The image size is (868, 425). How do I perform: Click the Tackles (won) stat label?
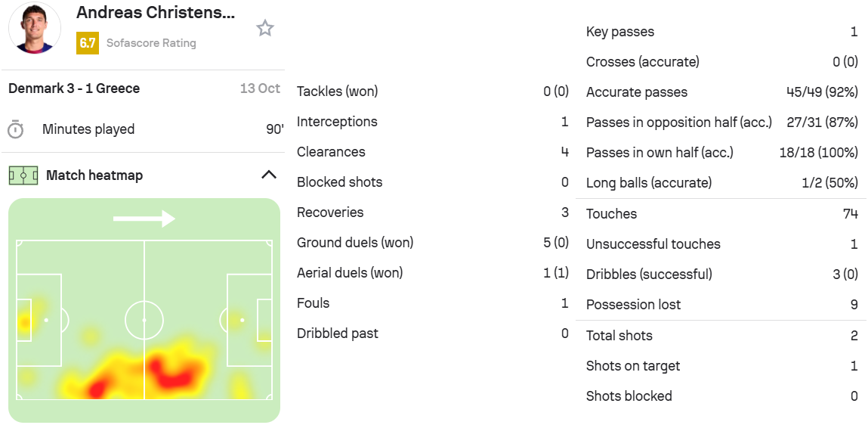(x=337, y=92)
